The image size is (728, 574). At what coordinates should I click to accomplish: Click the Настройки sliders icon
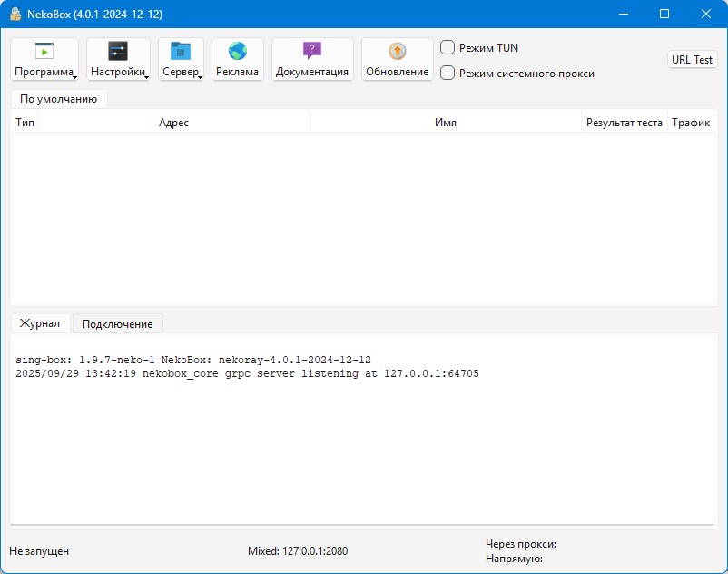click(x=118, y=52)
